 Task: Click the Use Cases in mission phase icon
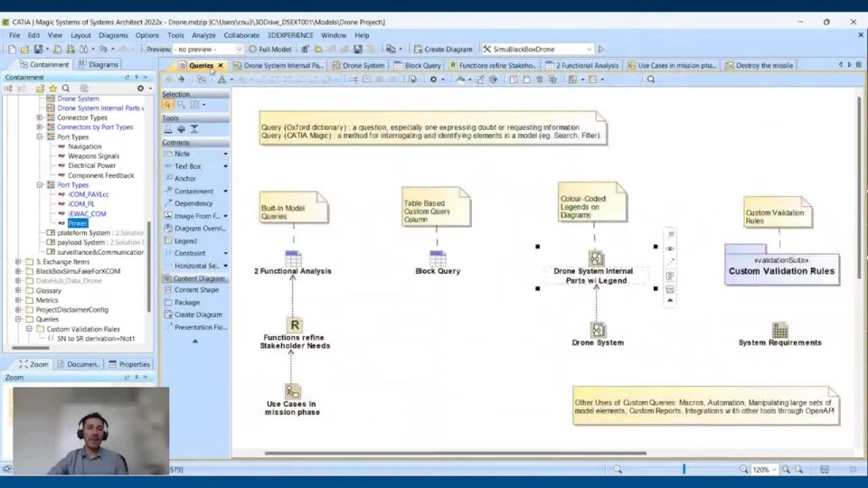tap(292, 391)
